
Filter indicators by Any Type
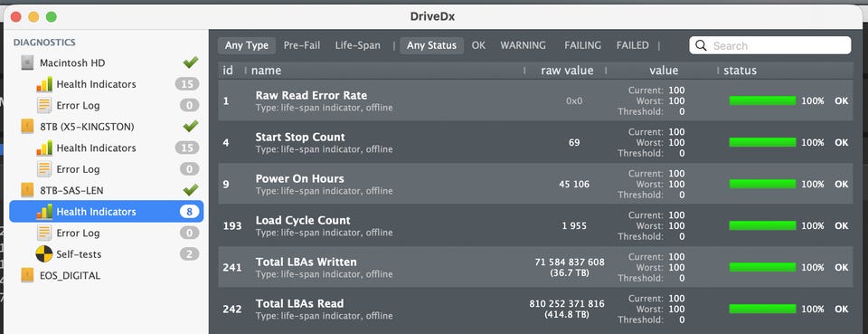tap(246, 45)
